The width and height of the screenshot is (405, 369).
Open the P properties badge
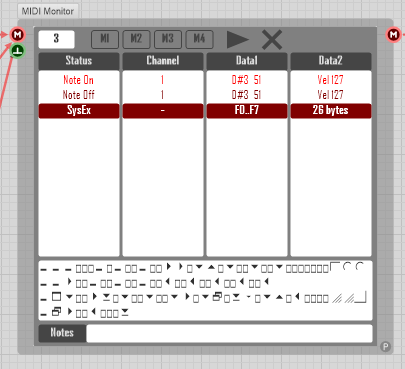click(385, 347)
